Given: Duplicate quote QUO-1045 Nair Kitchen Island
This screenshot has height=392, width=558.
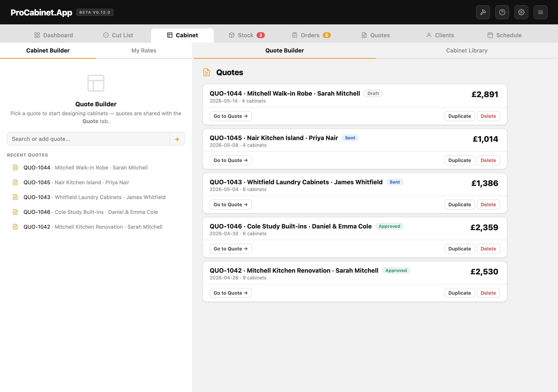Looking at the screenshot, I should (x=459, y=160).
